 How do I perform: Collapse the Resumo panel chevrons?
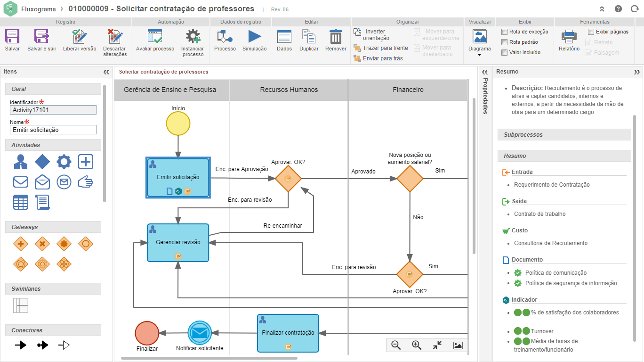click(637, 72)
